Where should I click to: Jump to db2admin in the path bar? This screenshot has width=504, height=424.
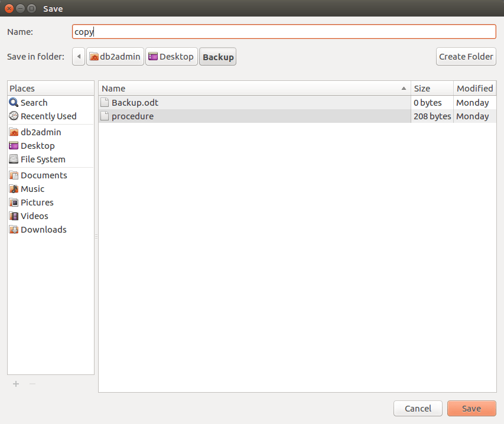[115, 57]
